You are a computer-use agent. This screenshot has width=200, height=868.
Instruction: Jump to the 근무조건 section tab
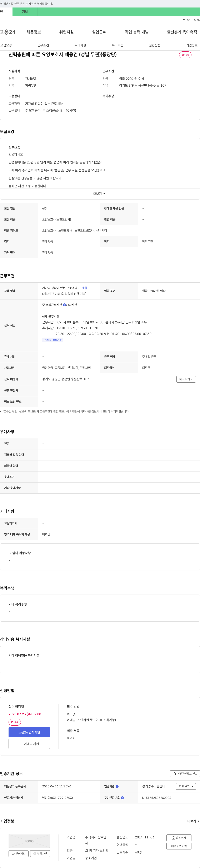(x=43, y=45)
